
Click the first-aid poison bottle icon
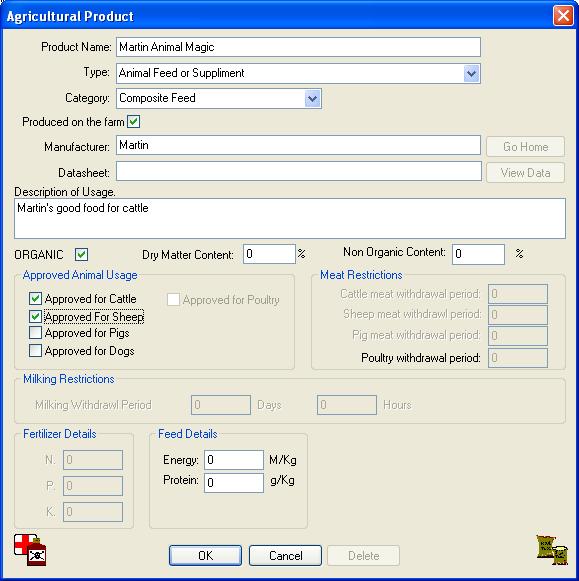30,550
